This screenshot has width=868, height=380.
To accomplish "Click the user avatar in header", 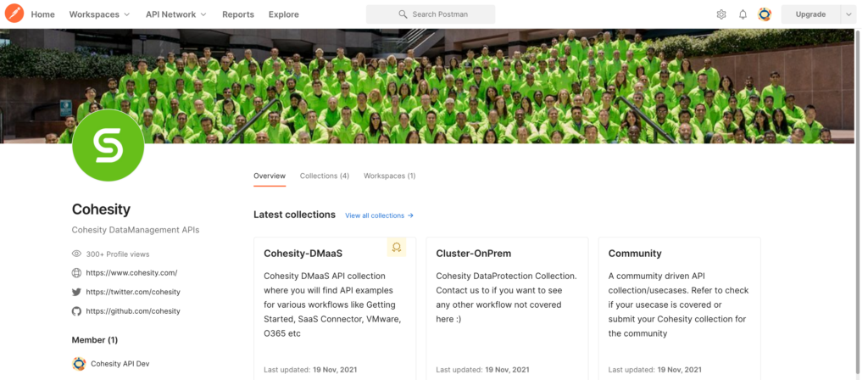I will pyautogui.click(x=765, y=14).
